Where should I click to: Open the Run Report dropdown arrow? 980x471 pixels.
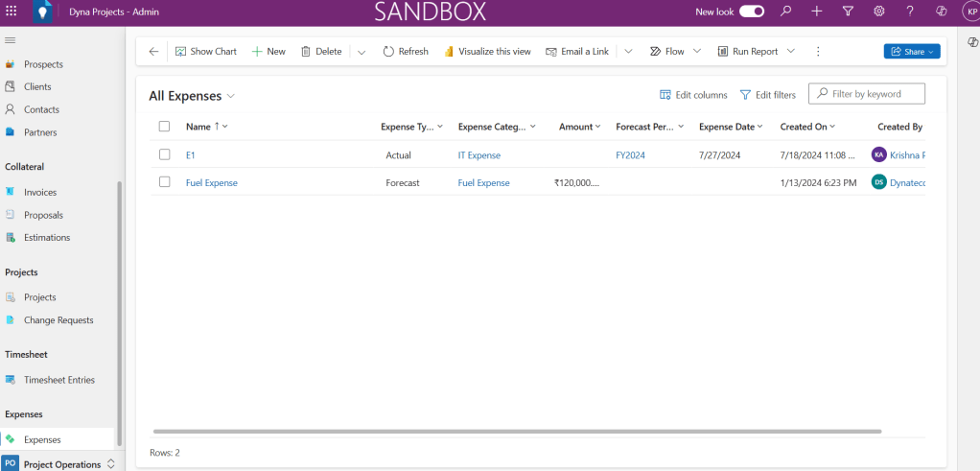click(x=791, y=52)
